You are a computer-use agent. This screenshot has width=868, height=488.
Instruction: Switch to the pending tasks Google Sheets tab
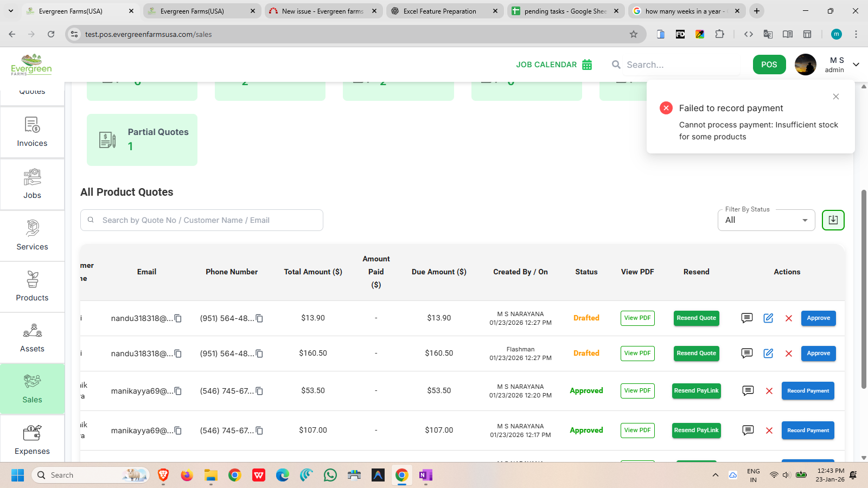564,11
